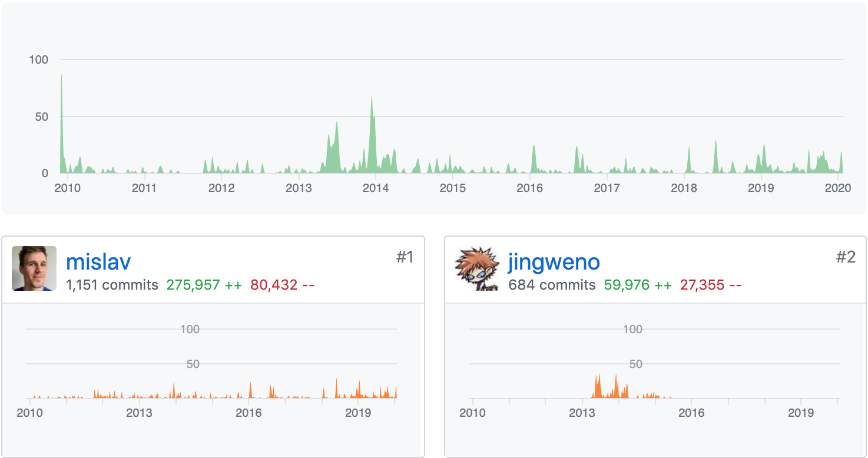
Task: Click the #2 rank label
Action: pos(846,257)
